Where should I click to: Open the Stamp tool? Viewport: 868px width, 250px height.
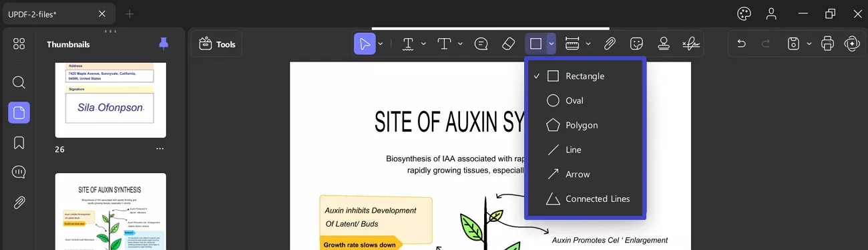pos(664,43)
